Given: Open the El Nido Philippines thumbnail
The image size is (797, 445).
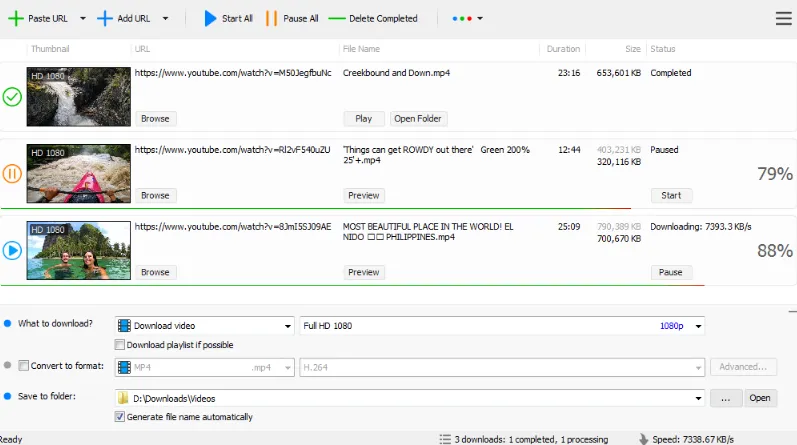Looking at the screenshot, I should pos(79,250).
